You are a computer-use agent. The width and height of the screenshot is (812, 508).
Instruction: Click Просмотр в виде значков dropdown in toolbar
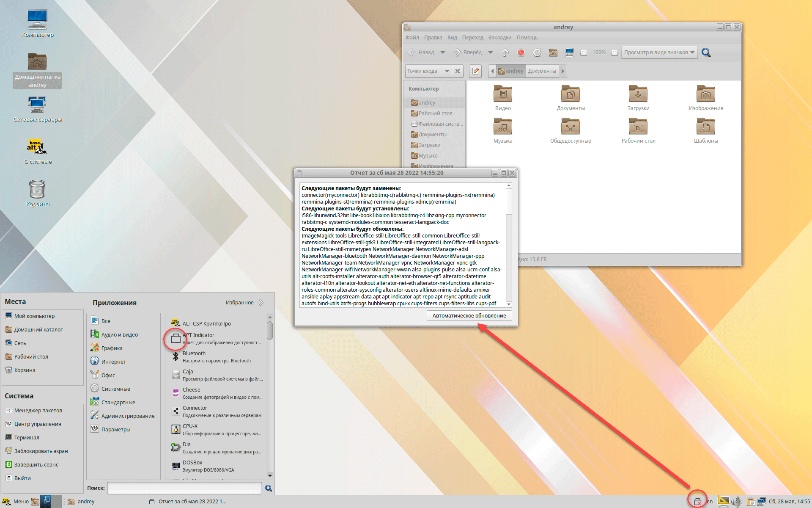(658, 52)
